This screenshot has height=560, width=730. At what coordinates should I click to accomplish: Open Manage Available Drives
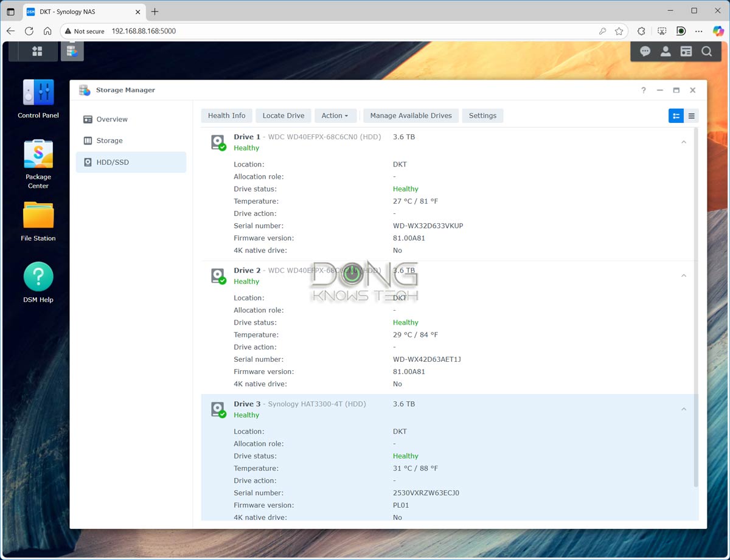(410, 116)
